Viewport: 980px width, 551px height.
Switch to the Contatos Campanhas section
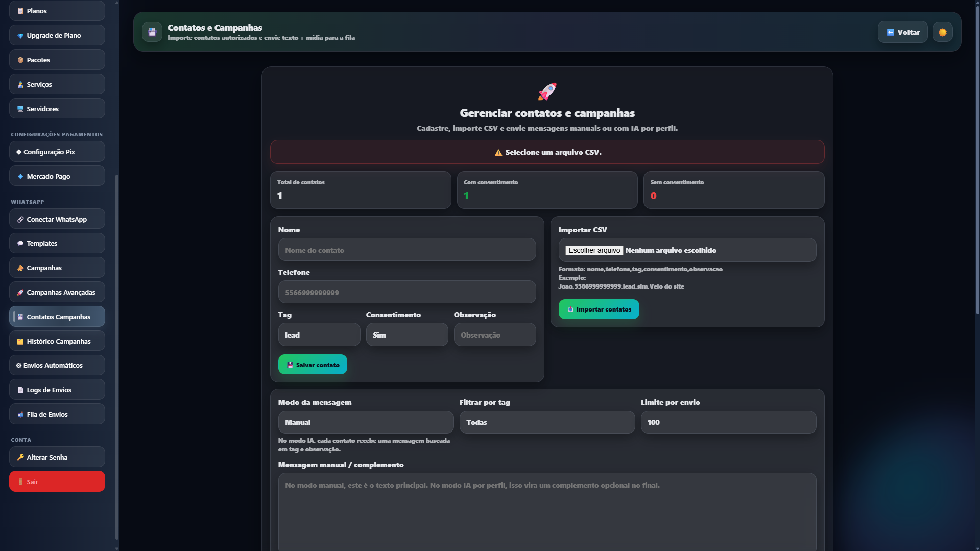tap(57, 317)
